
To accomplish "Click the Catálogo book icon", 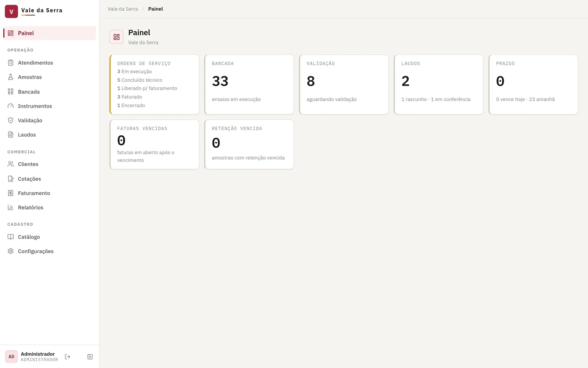I will point(11,237).
